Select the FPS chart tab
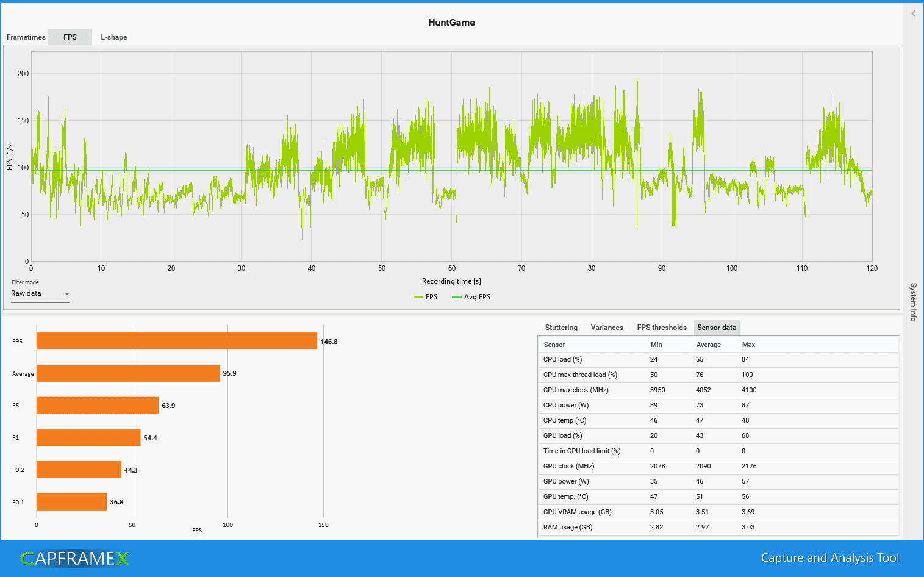This screenshot has height=577, width=924. pos(70,37)
